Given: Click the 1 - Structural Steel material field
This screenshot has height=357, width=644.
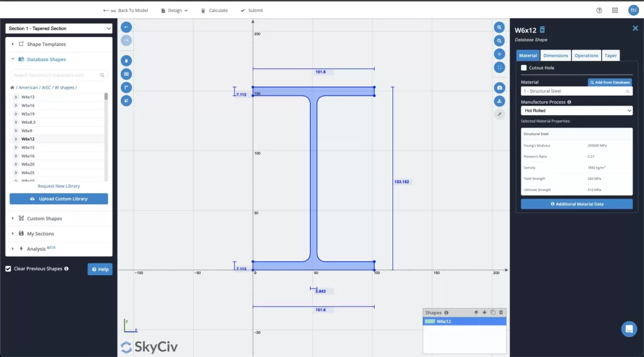Looking at the screenshot, I should 576,91.
